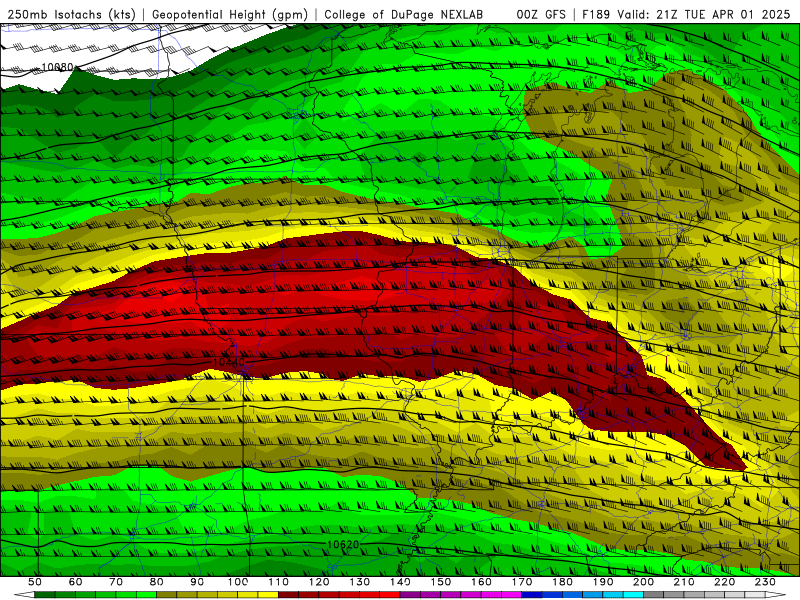This screenshot has height=600, width=800.
Task: Click the 10080 height contour label
Action: click(x=57, y=67)
